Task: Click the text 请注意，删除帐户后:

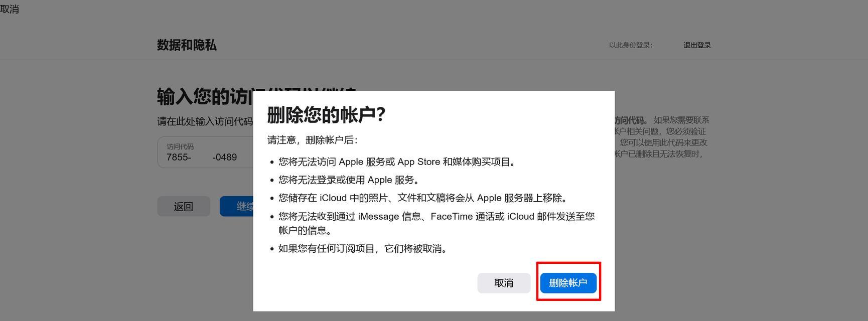Action: 313,140
